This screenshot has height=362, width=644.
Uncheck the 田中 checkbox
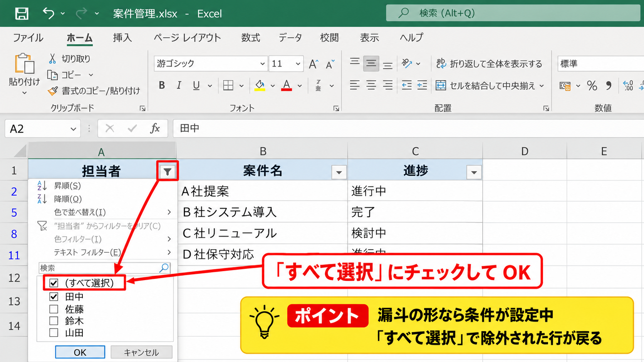(x=54, y=297)
